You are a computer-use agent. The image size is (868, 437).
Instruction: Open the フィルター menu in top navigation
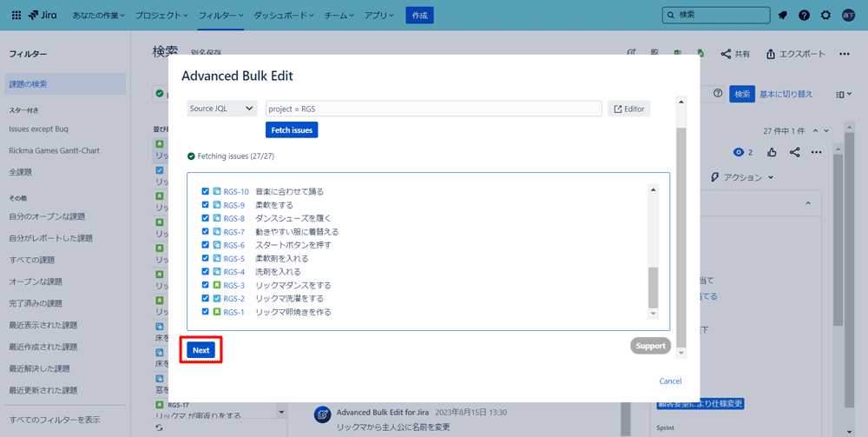point(221,16)
